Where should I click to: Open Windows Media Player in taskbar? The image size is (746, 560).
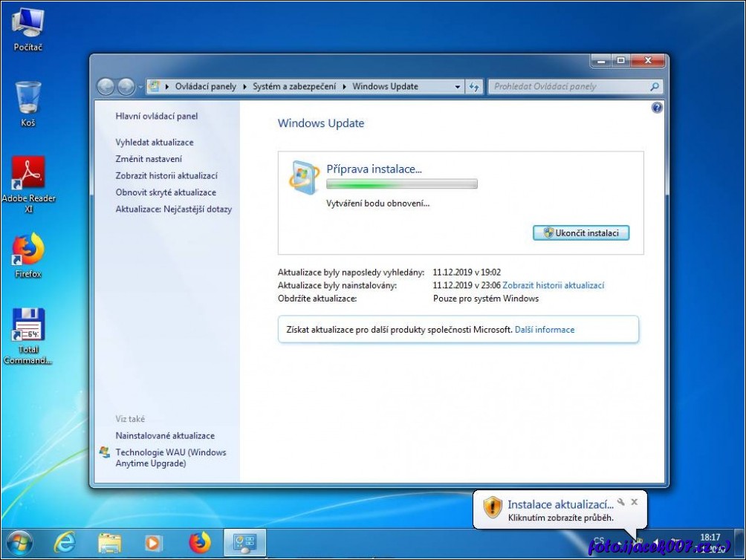[153, 543]
